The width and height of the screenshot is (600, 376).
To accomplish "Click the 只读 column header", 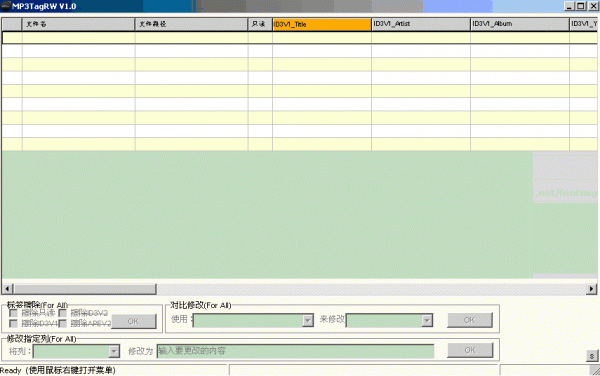I will [x=260, y=24].
